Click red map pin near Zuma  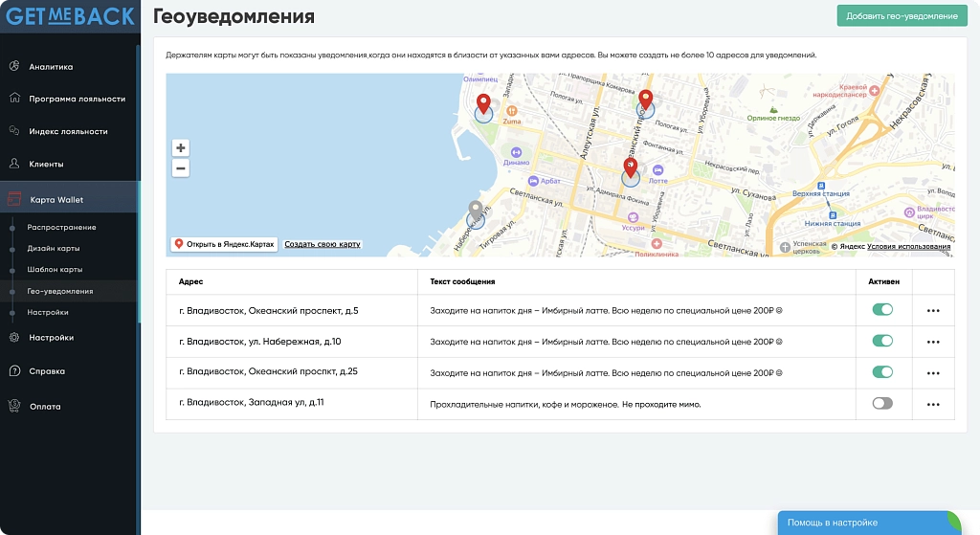pos(483,103)
